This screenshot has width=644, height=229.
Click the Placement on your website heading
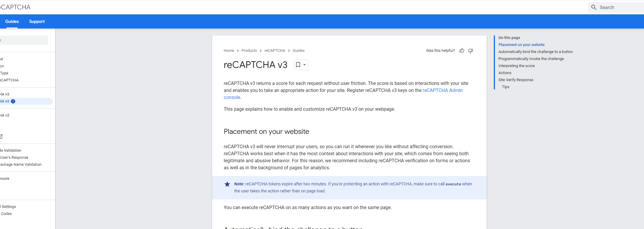(266, 131)
